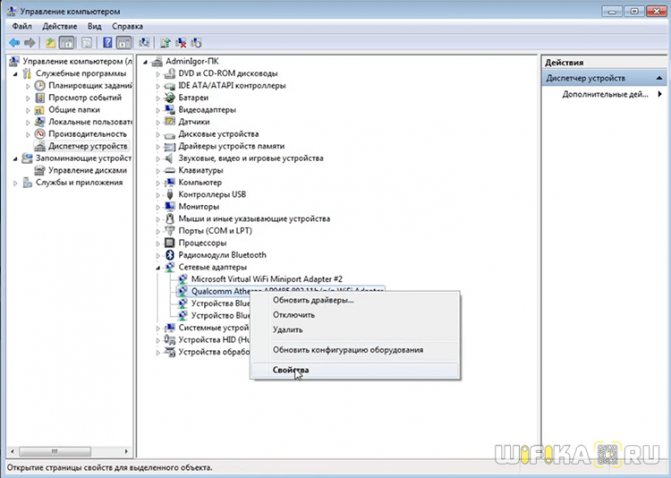The height and width of the screenshot is (478, 671).
Task: Select Датчики device category
Action: (194, 122)
